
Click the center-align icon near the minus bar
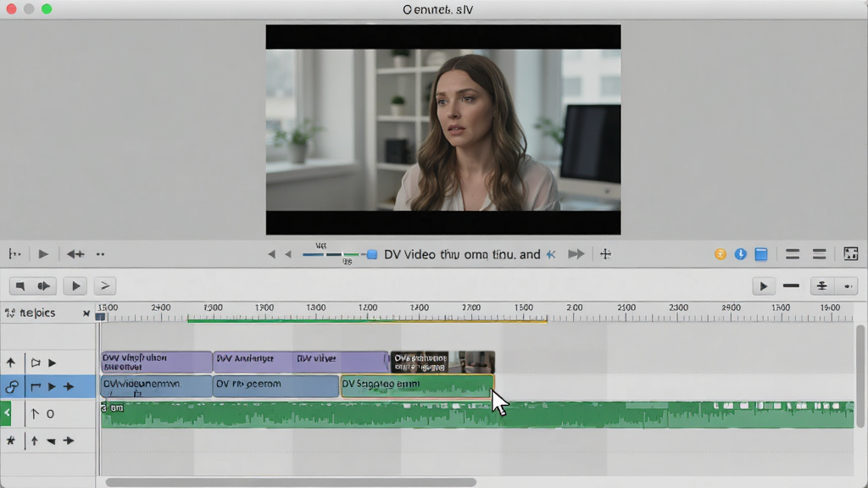(x=822, y=286)
